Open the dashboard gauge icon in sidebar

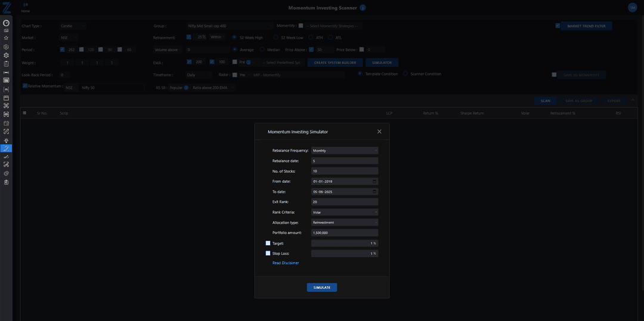[6, 23]
